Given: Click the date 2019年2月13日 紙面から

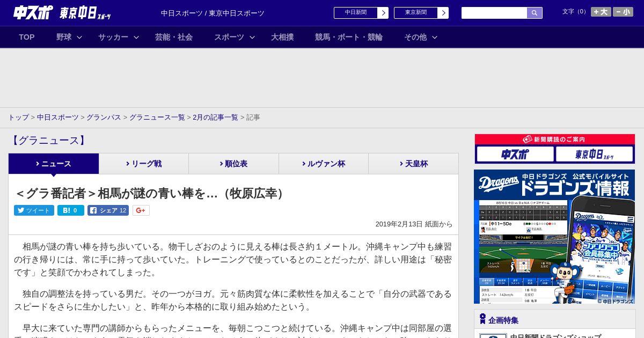Looking at the screenshot, I should coord(414,224).
